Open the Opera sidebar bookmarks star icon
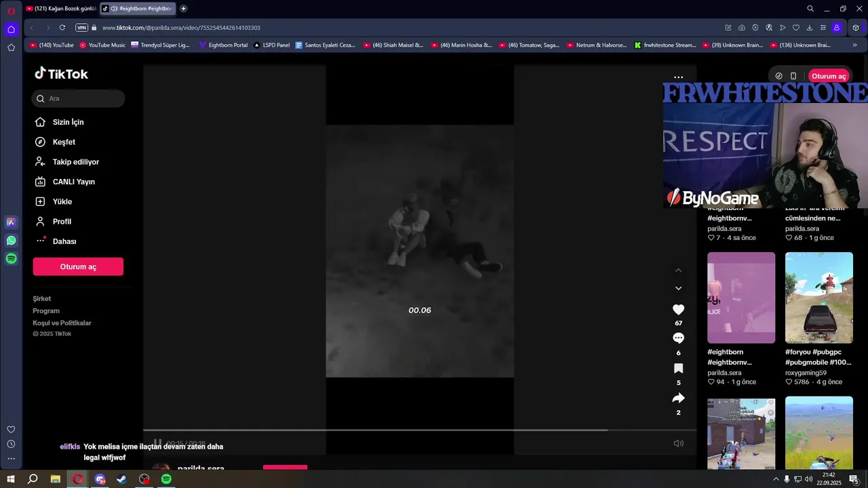The width and height of the screenshot is (868, 488). 11,47
